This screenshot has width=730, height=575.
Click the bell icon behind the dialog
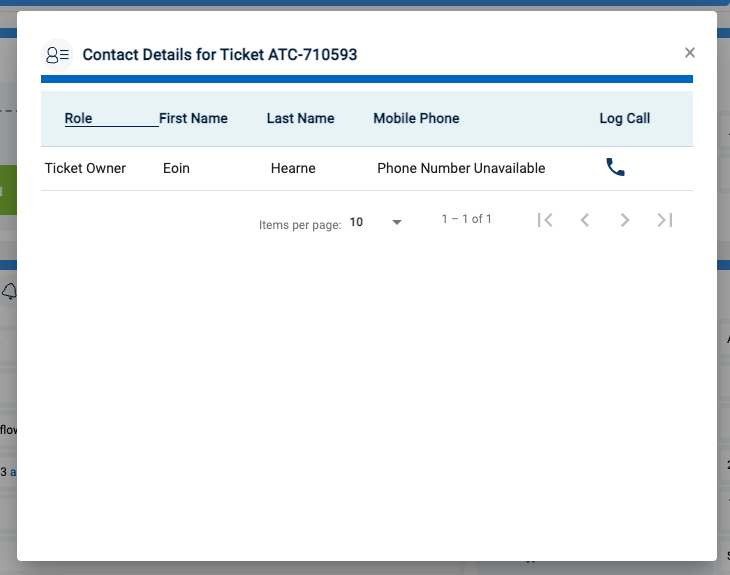[x=10, y=291]
